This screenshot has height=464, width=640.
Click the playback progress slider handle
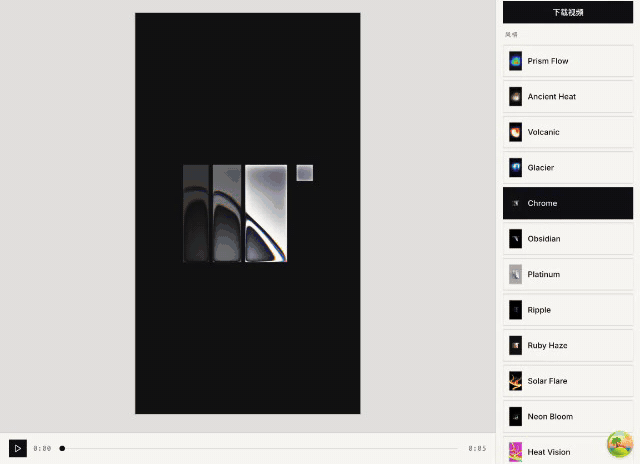[62, 448]
